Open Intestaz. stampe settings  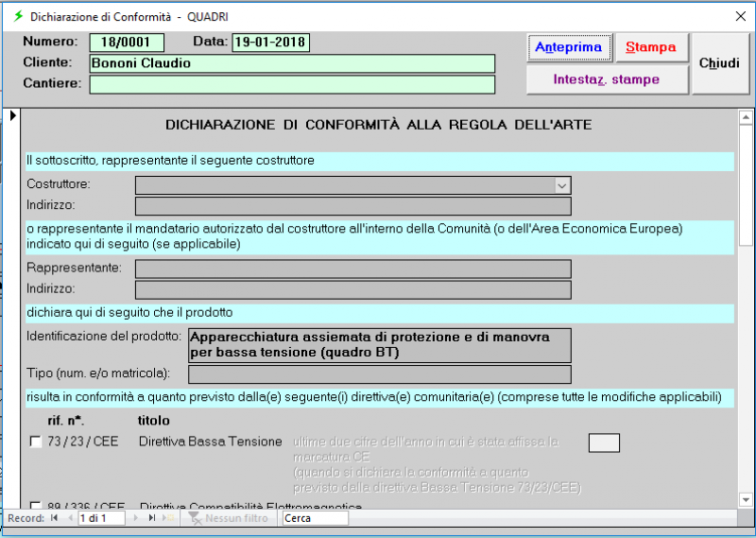pyautogui.click(x=607, y=79)
